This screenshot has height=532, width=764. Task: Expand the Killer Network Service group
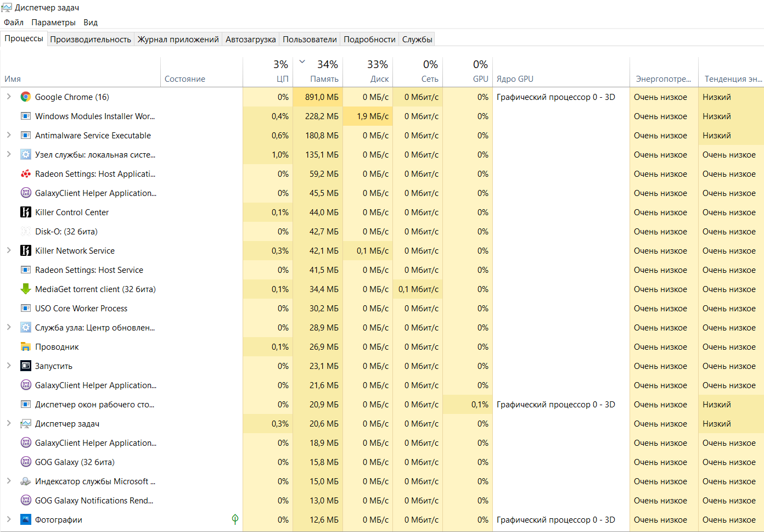tap(9, 250)
